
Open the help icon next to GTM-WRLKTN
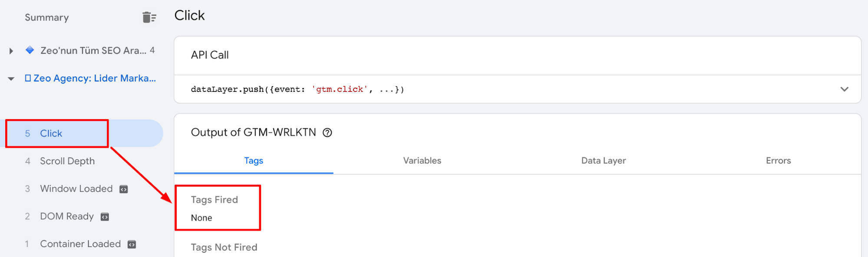(x=327, y=133)
